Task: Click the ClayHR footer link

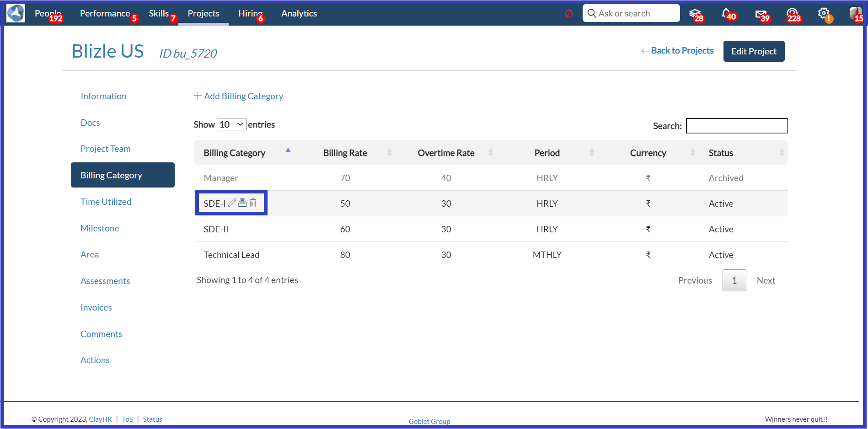Action: pos(100,419)
